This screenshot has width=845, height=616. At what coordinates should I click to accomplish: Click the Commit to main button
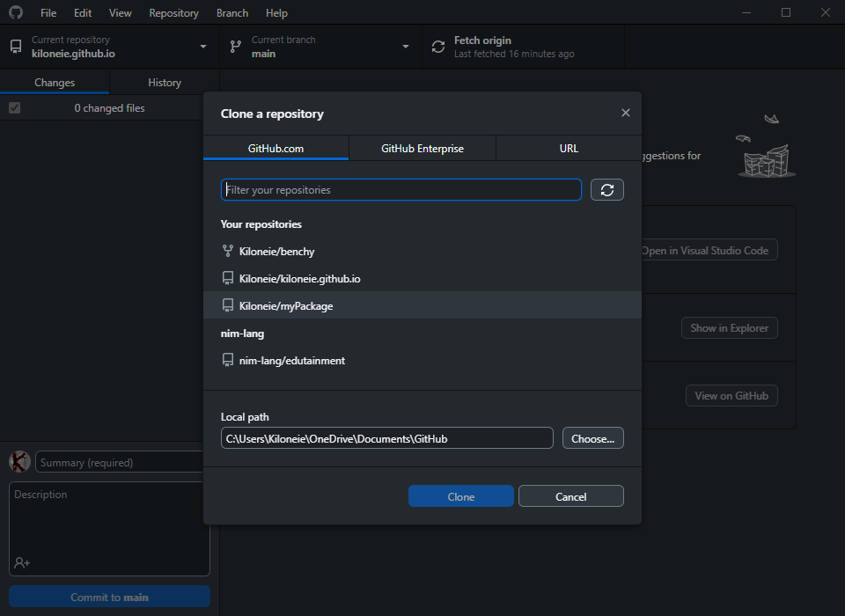109,597
